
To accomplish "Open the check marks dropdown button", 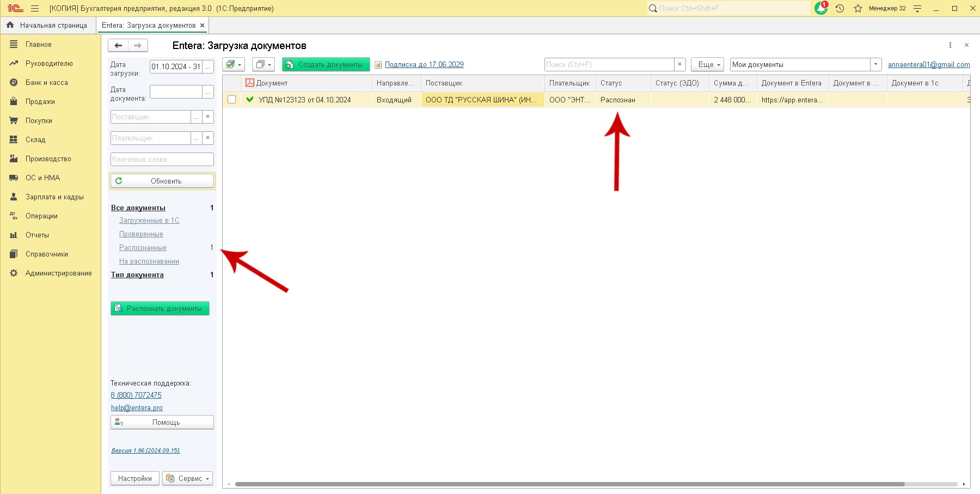I will 234,64.
